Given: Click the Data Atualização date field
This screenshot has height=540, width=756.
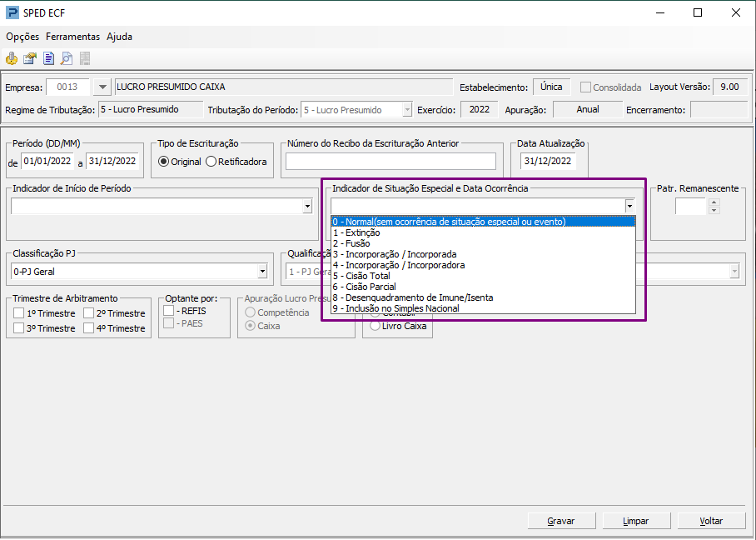Looking at the screenshot, I should (x=548, y=161).
